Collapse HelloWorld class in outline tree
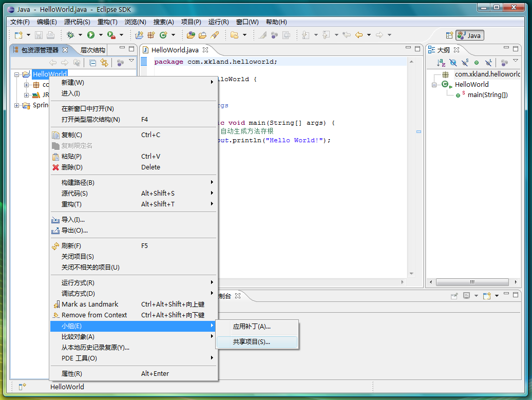This screenshot has height=400, width=532. click(x=434, y=85)
